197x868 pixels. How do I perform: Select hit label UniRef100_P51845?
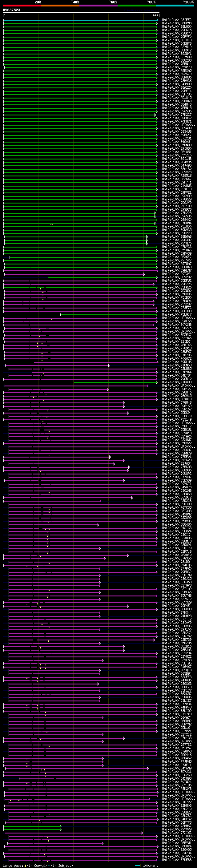pyautogui.click(x=177, y=98)
